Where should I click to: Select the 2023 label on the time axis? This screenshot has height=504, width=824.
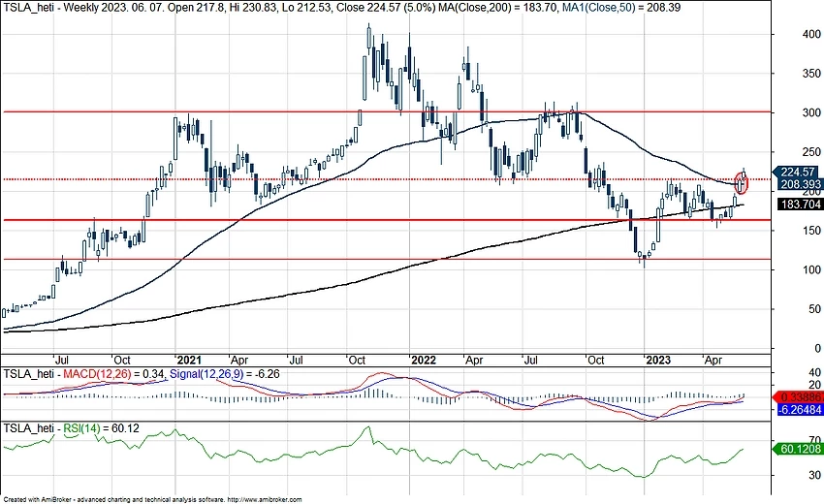pos(658,360)
